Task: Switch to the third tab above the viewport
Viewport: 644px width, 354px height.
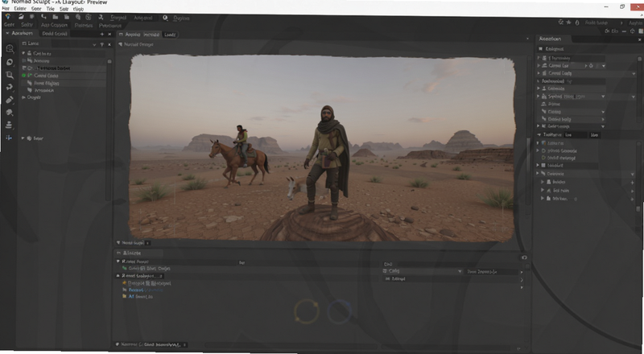Action: (170, 35)
